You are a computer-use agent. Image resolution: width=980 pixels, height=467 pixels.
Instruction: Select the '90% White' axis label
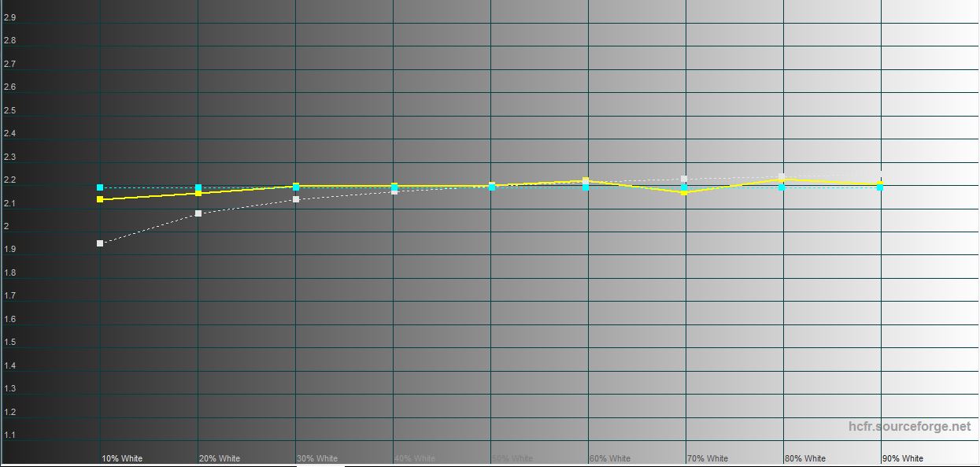903,458
